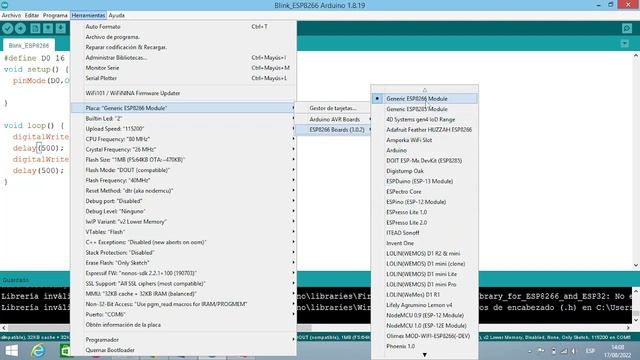The height and width of the screenshot is (360, 640).
Task: Select Generic ESP8266 Module radio option
Action: pyautogui.click(x=424, y=98)
